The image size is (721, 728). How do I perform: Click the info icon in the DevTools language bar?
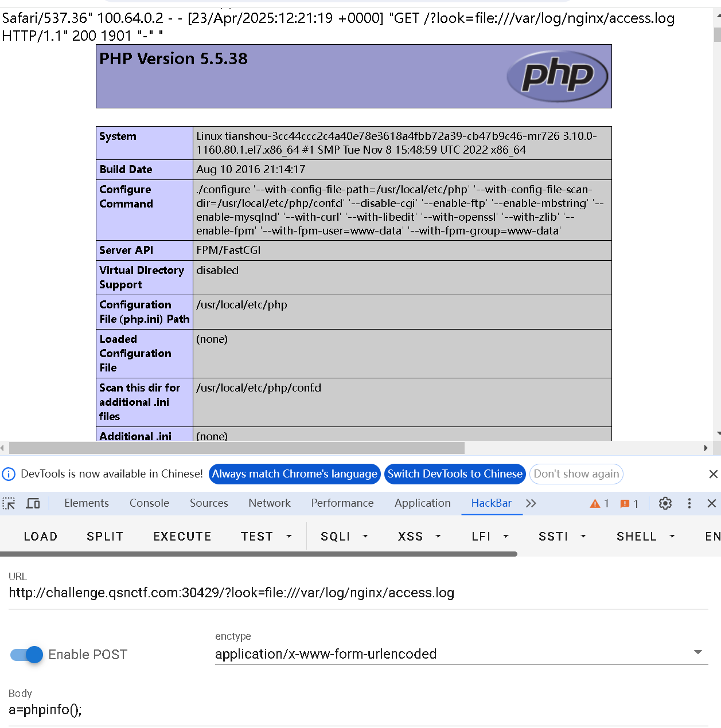coord(9,474)
